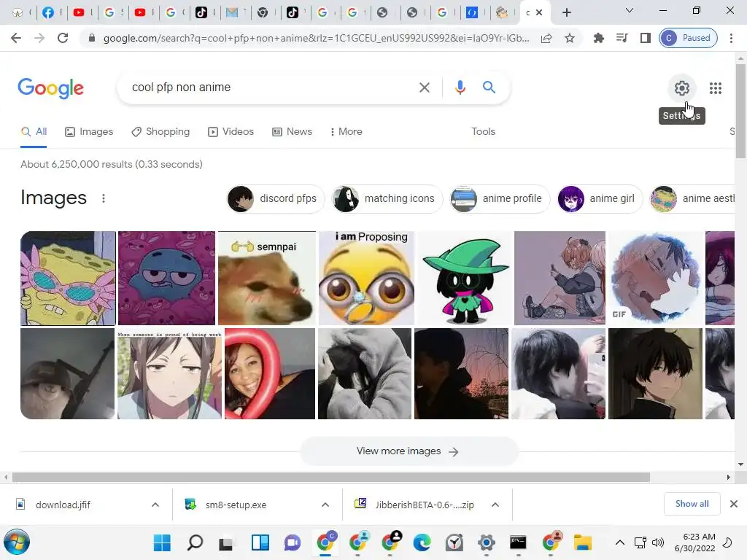Open search Tools

(483, 132)
